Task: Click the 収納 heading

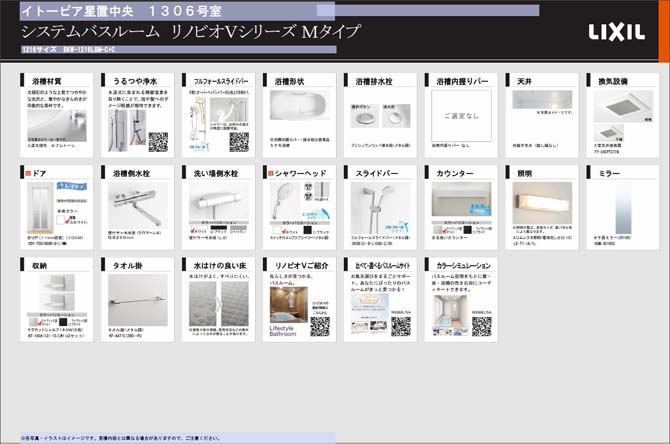Action: (39, 265)
